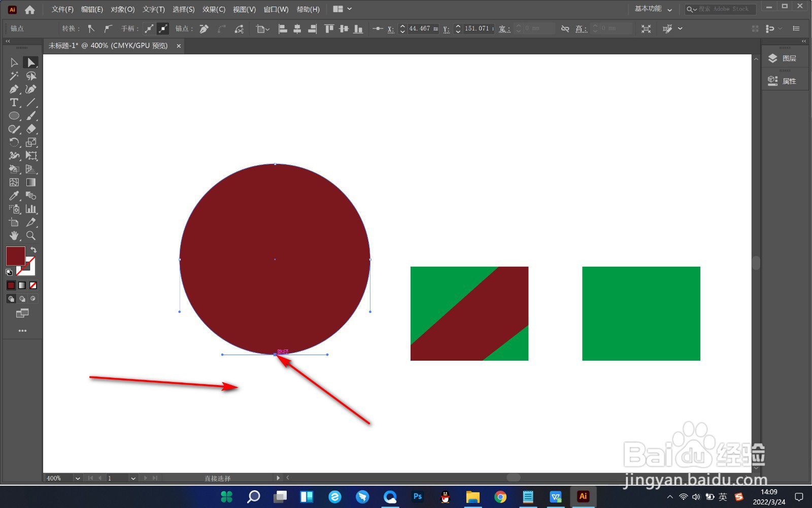The height and width of the screenshot is (508, 812).
Task: Remove selected anchor points
Action: pyautogui.click(x=204, y=29)
